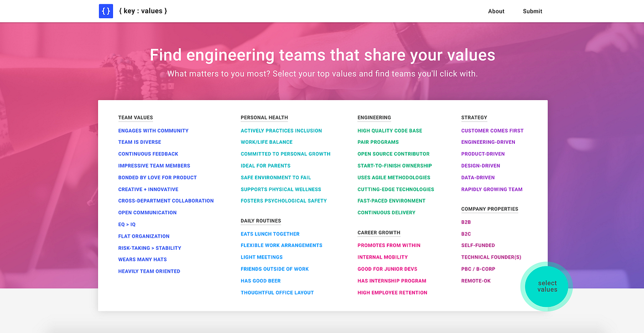Pick the B2B company property
The image size is (644, 333).
click(466, 221)
